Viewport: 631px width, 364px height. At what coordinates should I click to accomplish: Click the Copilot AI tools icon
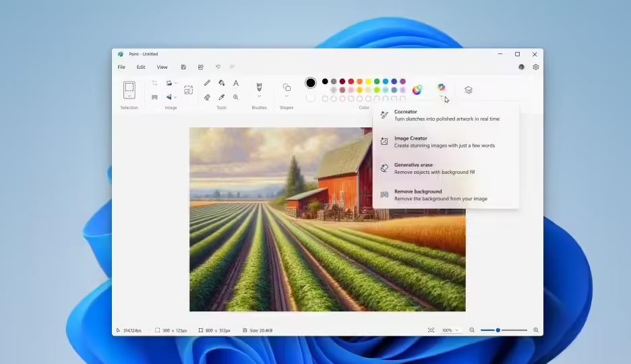pos(442,87)
